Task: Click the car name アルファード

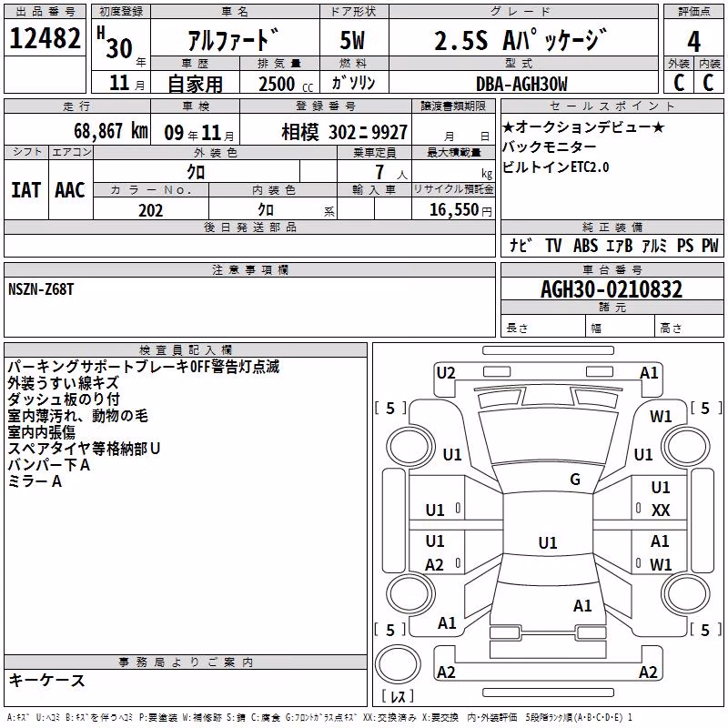Action: [x=234, y=39]
